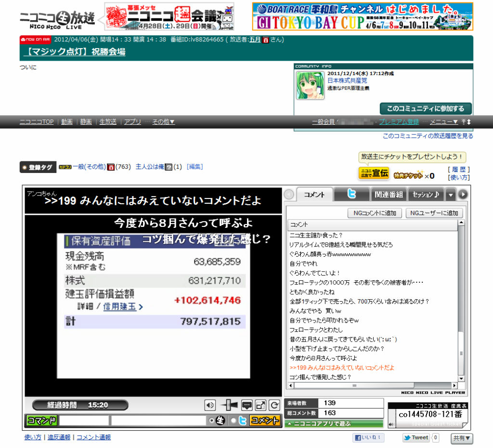This screenshot has width=493, height=448.
Task: Click dictionary icon beside 主人公は俺 tag
Action: point(169,167)
